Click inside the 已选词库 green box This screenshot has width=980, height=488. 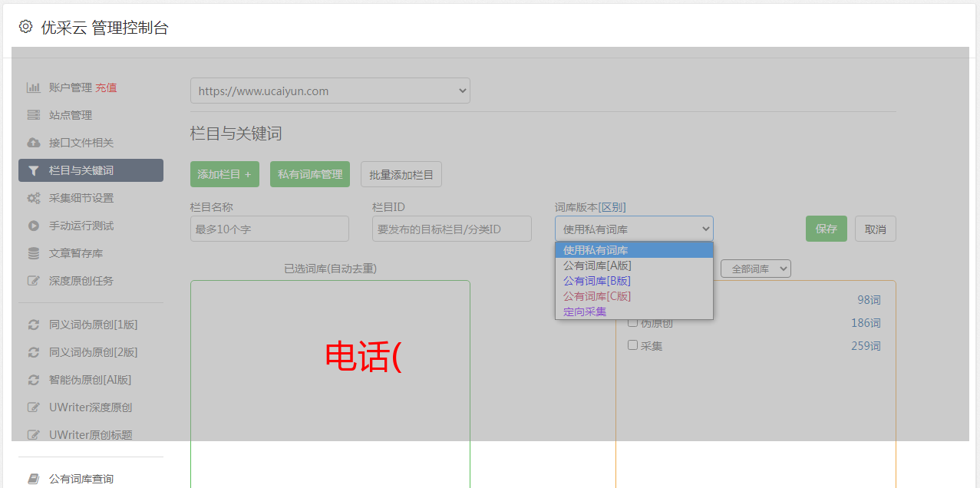330,384
